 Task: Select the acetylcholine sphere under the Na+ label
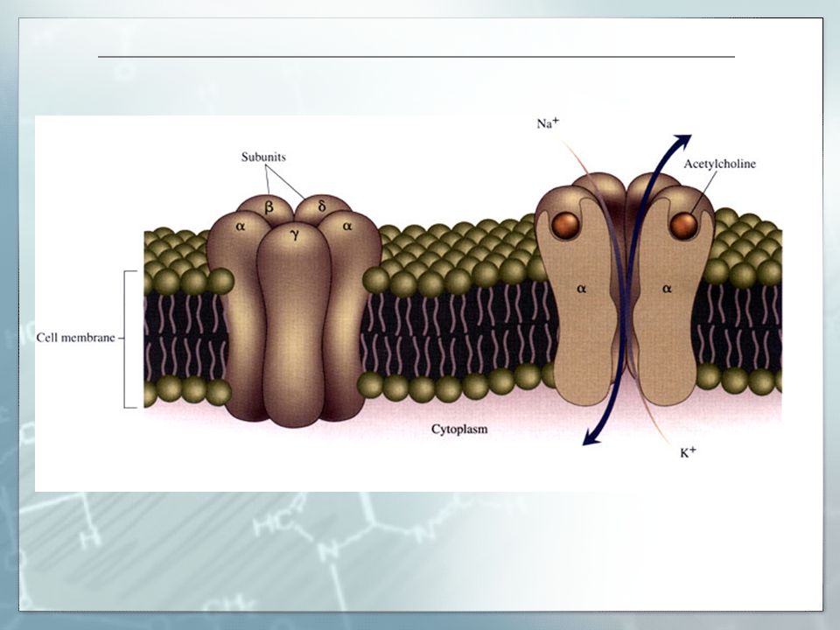click(567, 225)
